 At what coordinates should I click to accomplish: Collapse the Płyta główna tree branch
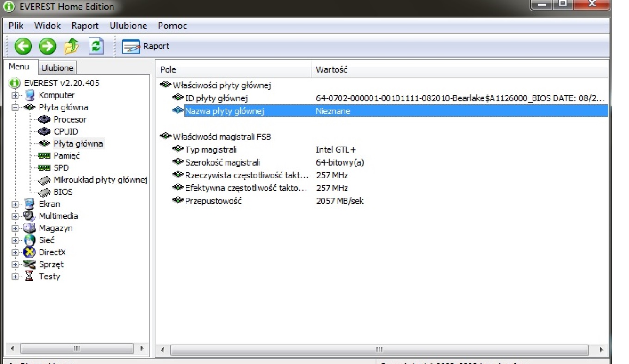[15, 107]
